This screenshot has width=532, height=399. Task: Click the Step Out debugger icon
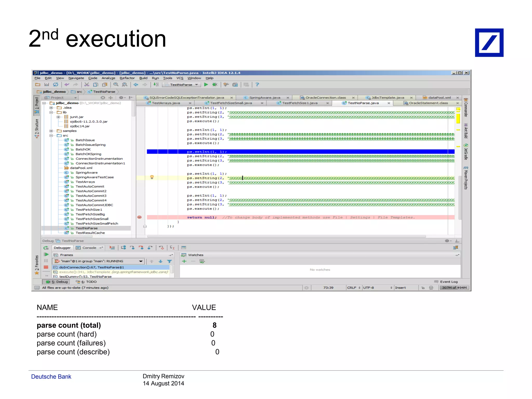click(150, 248)
